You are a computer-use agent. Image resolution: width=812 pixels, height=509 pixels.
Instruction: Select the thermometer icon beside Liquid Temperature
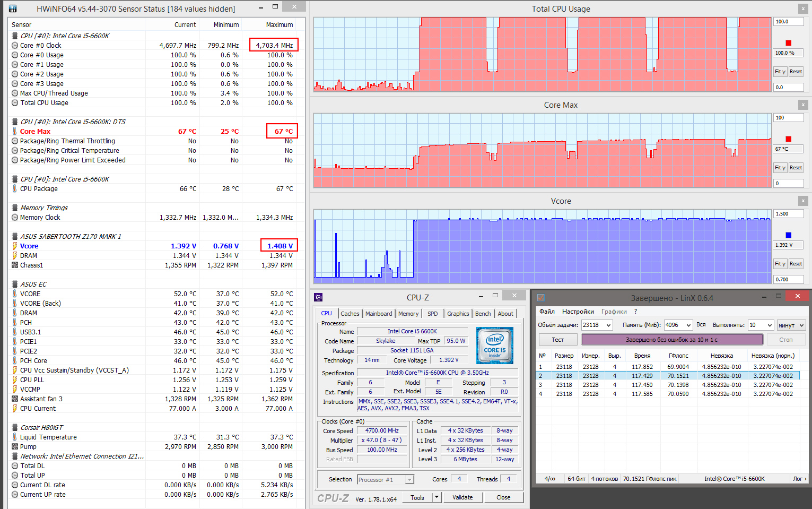coord(15,437)
